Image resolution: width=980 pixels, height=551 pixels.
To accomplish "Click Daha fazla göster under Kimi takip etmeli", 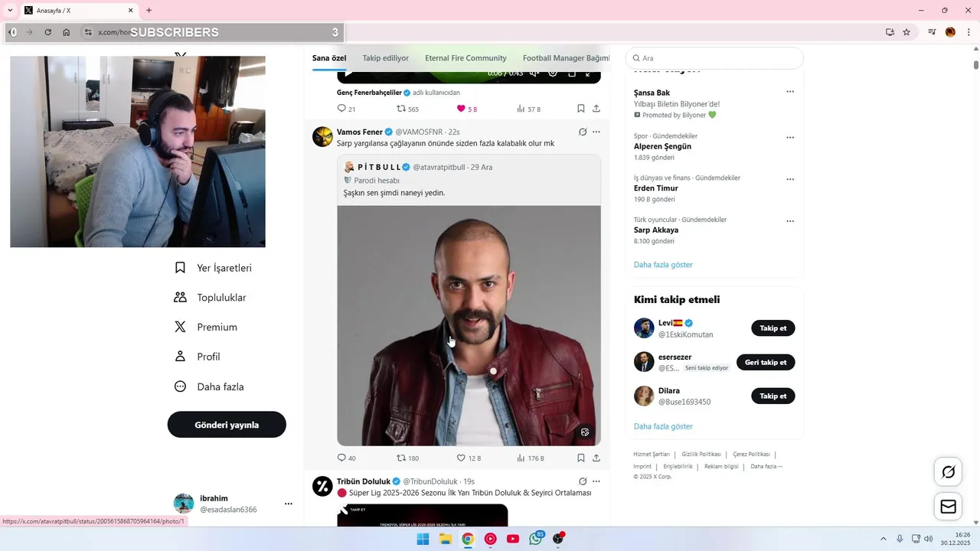I will click(663, 426).
